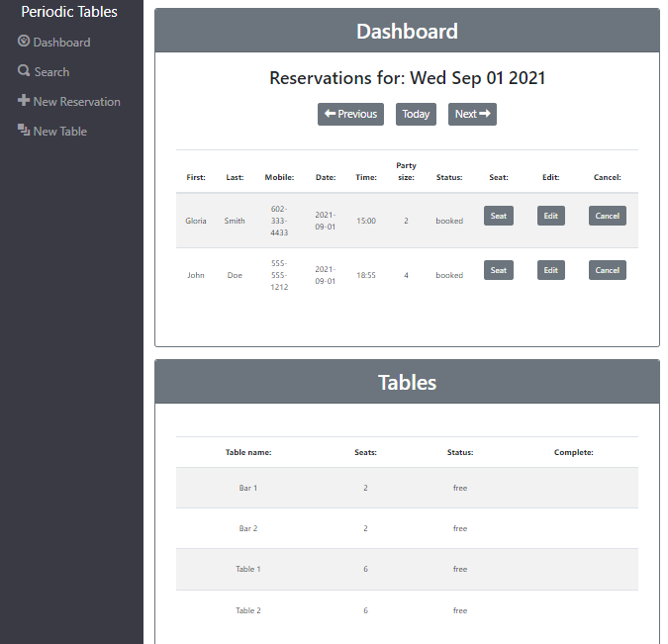Click the 'Mobile:' column header
The image size is (668, 644).
(279, 177)
